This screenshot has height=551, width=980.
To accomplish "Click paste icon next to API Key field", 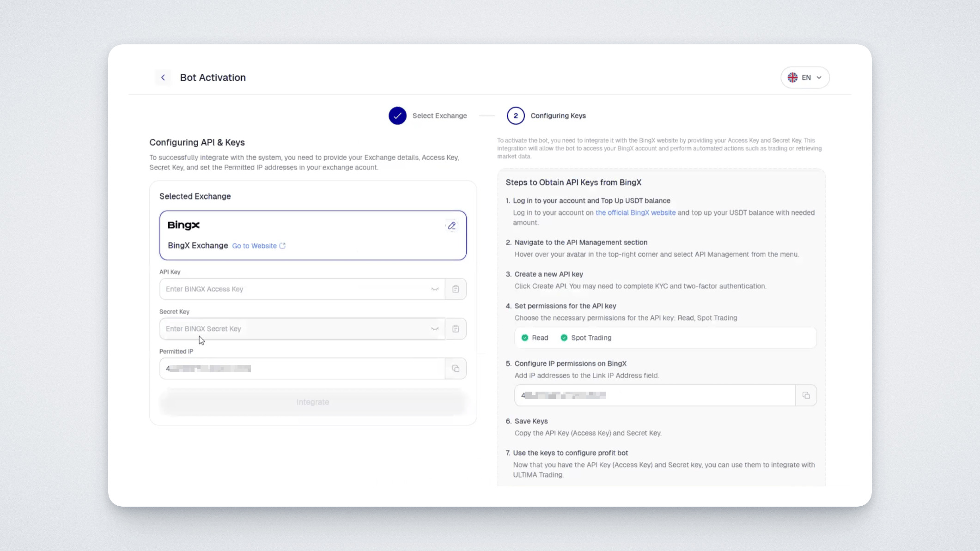I will 456,289.
